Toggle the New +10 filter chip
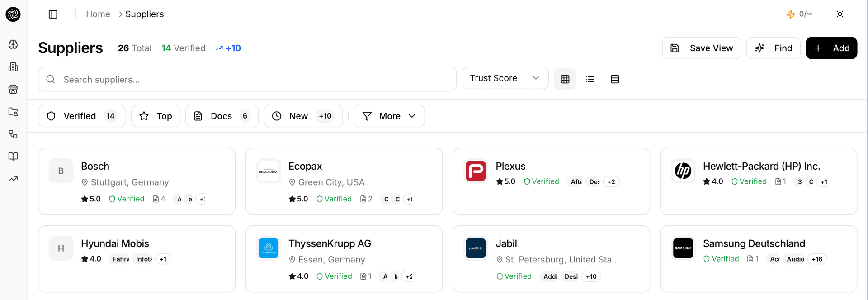This screenshot has height=300, width=868. (x=303, y=116)
